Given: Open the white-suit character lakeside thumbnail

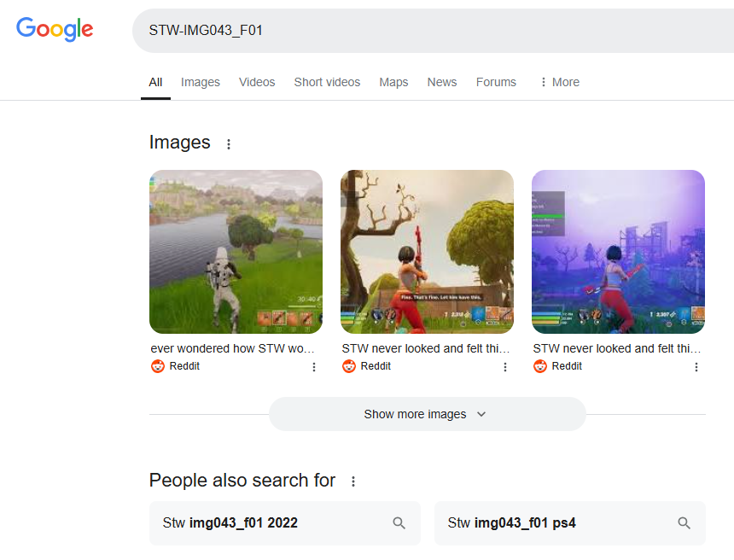Looking at the screenshot, I should pyautogui.click(x=236, y=252).
